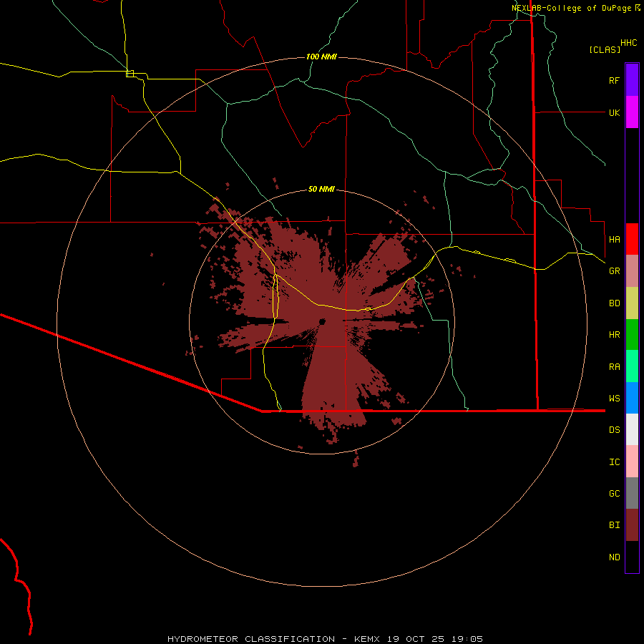The width and height of the screenshot is (644, 644).
Task: Click the BD legend label
Action: 614,303
